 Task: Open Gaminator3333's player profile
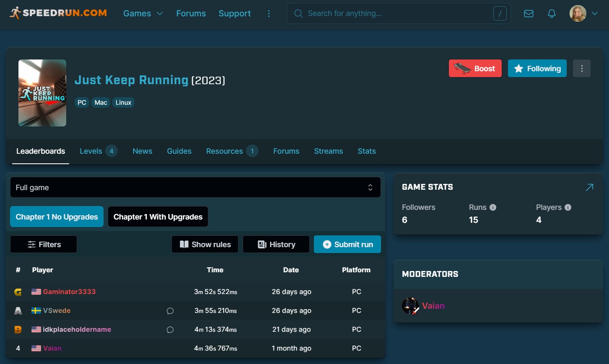coord(69,292)
